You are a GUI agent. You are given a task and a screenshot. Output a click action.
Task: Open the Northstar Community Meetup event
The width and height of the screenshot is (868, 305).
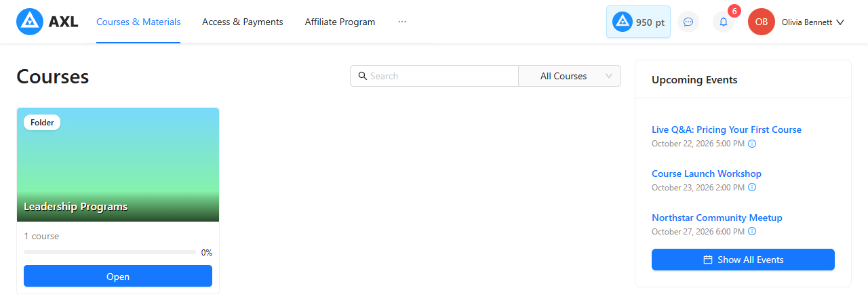(717, 218)
